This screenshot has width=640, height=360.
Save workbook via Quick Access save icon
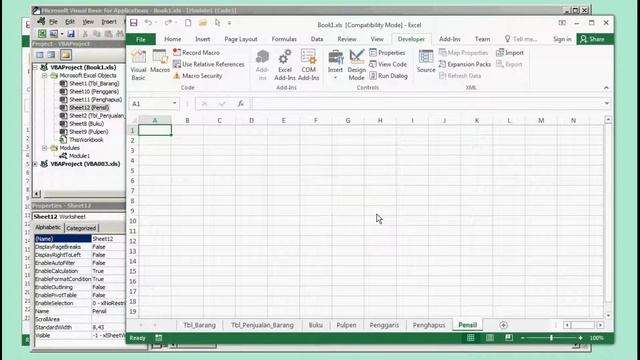pos(133,23)
